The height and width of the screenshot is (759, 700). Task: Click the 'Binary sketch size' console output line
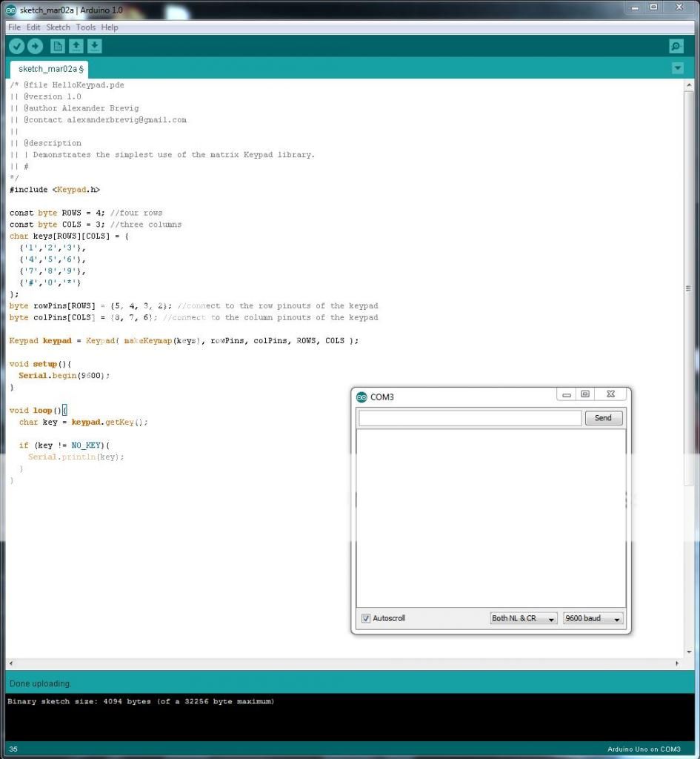point(141,701)
